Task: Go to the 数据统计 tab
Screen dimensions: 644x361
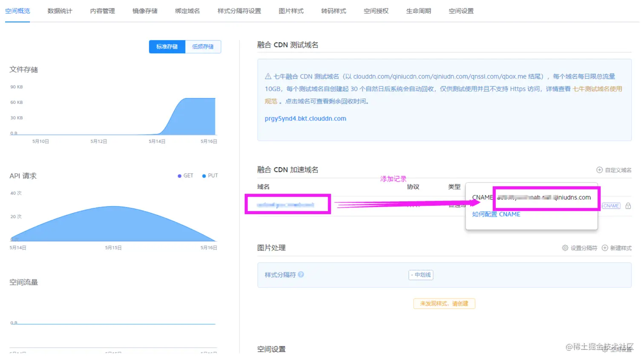Action: pos(60,11)
